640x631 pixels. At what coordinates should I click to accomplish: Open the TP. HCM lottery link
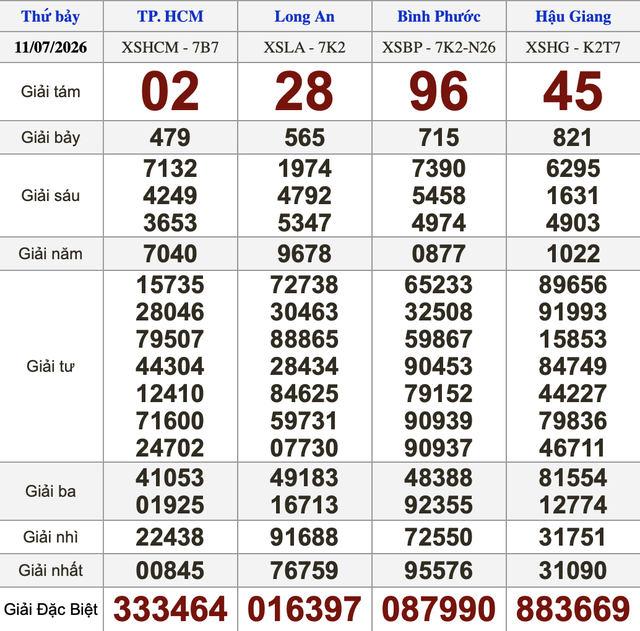[170, 16]
